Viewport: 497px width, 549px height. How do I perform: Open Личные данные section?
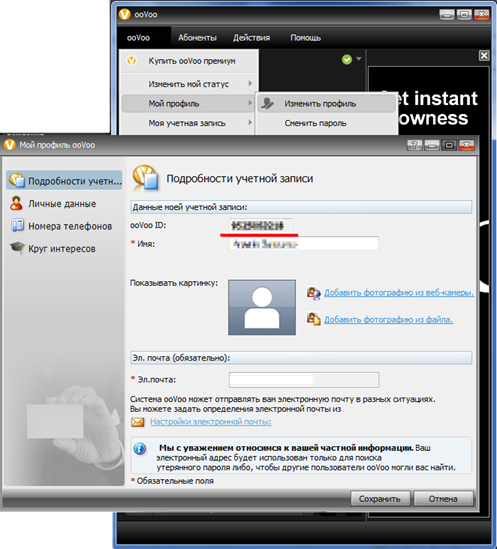pos(62,204)
